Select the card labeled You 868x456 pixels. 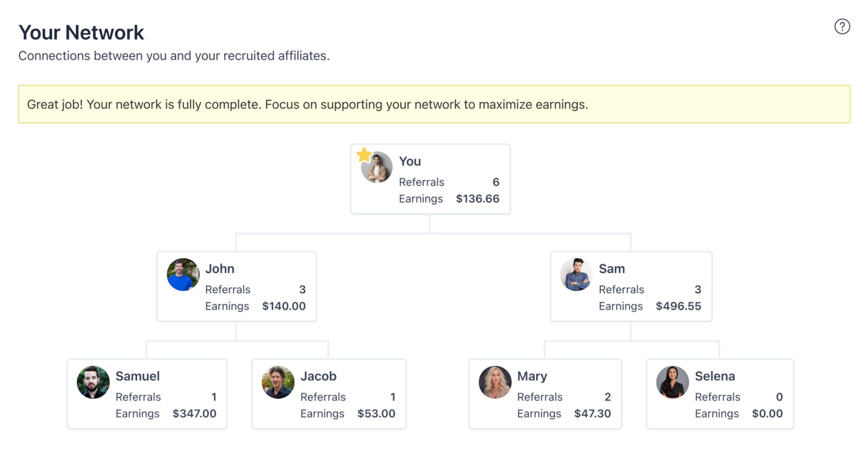point(430,179)
